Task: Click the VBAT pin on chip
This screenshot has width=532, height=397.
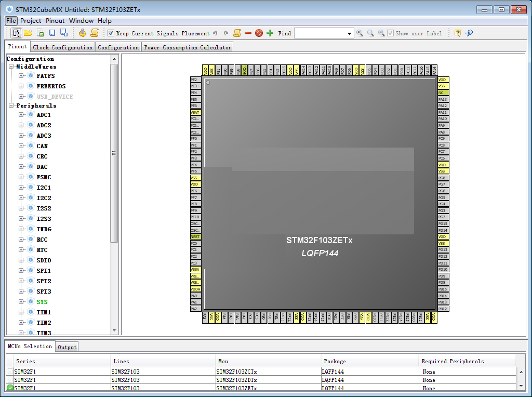Action: [196, 112]
